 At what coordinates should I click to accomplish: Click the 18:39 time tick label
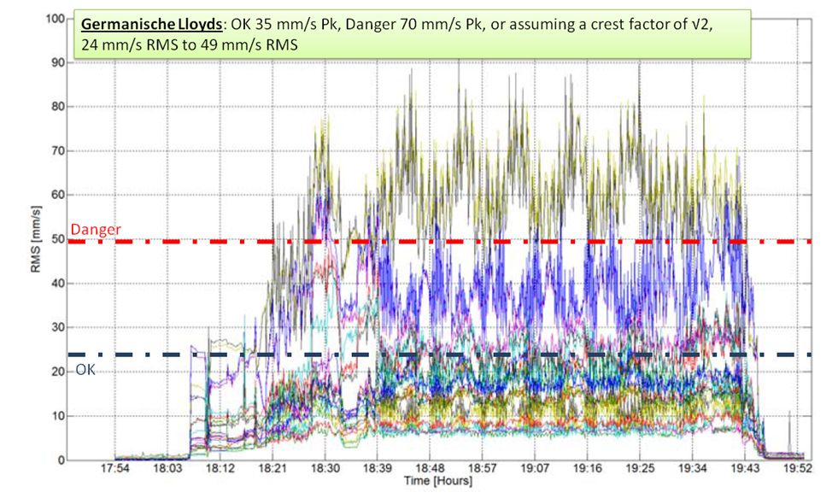click(x=378, y=469)
